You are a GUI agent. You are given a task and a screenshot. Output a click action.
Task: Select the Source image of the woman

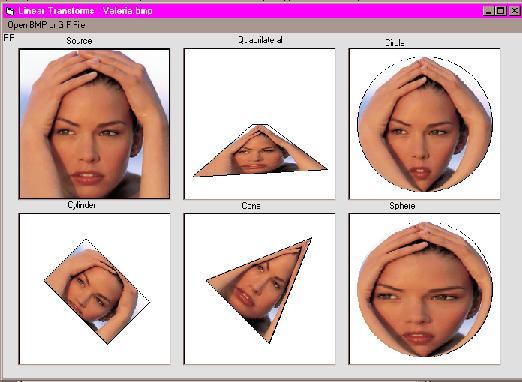tap(94, 124)
